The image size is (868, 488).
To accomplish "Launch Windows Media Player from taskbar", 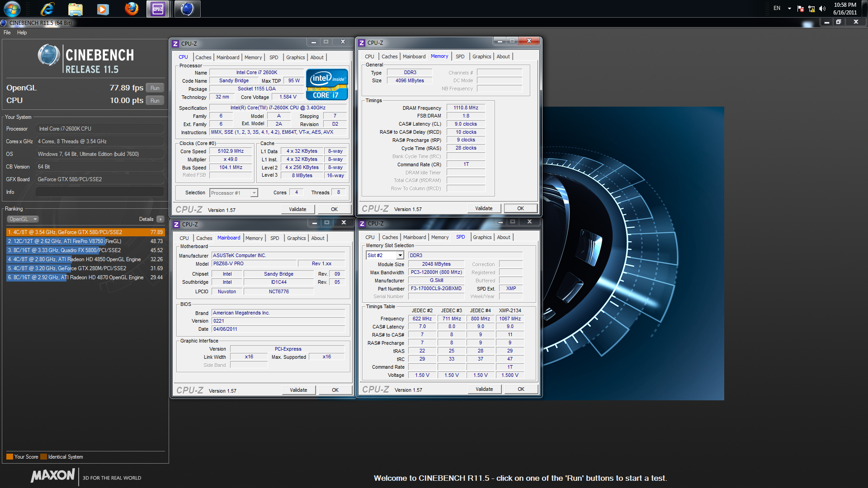I will [103, 9].
